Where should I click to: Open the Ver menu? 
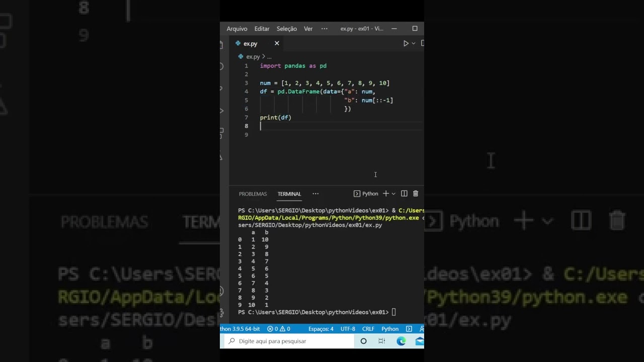click(308, 29)
